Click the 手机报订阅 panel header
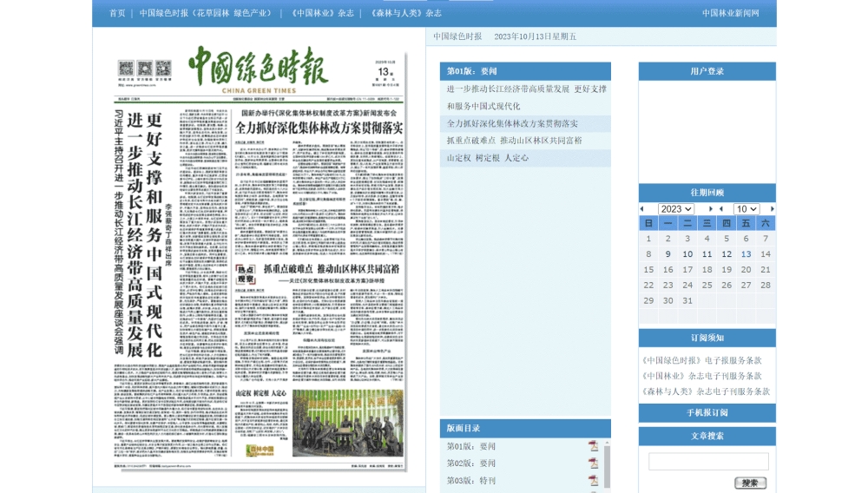Image resolution: width=868 pixels, height=493 pixels. point(707,413)
